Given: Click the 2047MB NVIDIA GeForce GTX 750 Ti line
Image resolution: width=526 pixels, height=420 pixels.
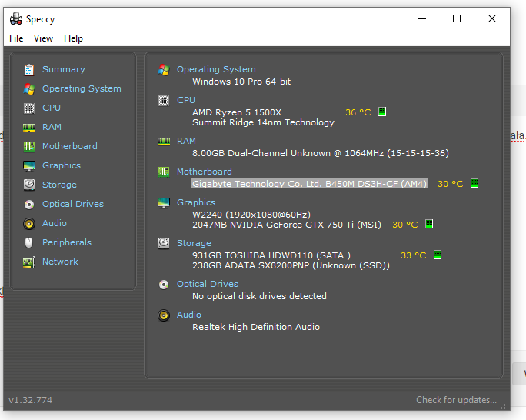Looking at the screenshot, I should click(287, 225).
